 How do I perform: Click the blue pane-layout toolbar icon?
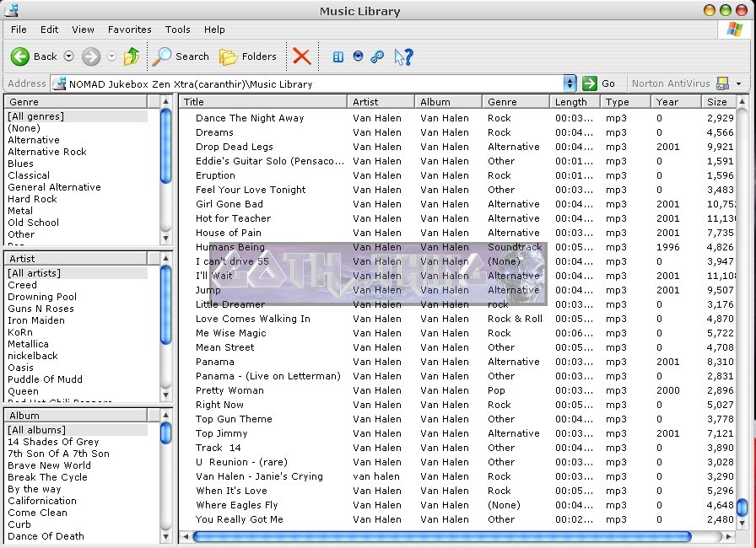tap(338, 56)
